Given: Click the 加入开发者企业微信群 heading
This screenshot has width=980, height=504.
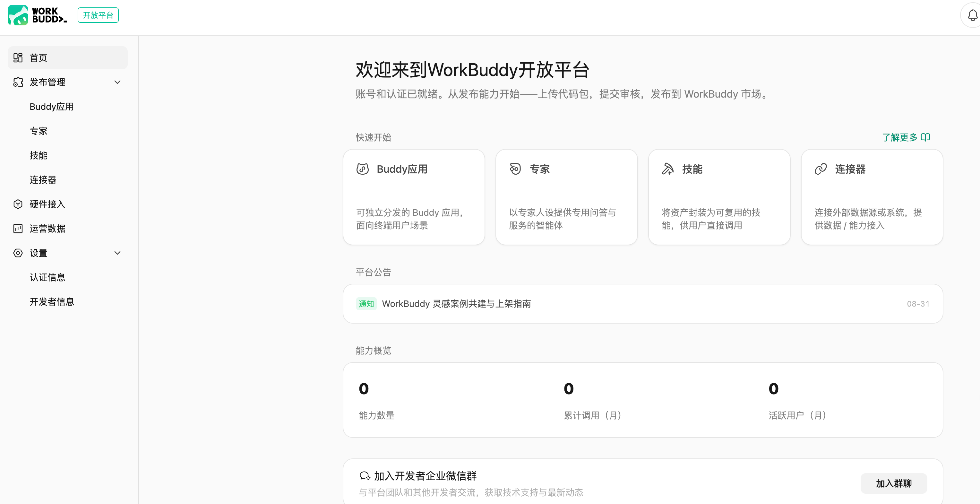Looking at the screenshot, I should coord(425,475).
